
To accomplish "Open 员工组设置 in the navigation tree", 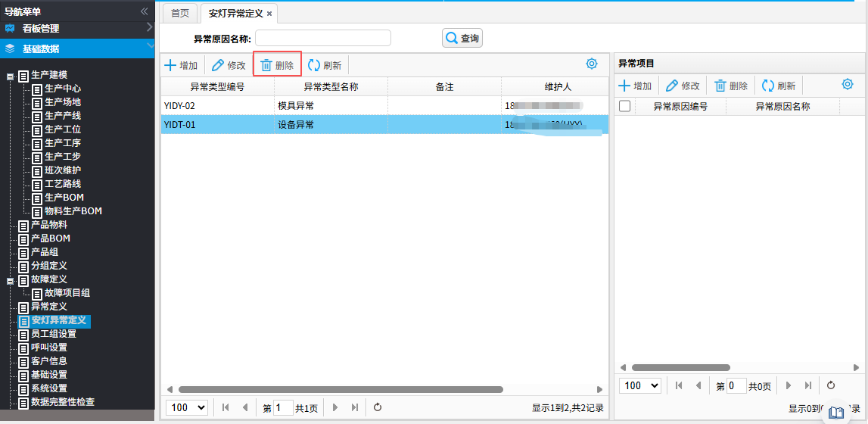I will tap(53, 334).
